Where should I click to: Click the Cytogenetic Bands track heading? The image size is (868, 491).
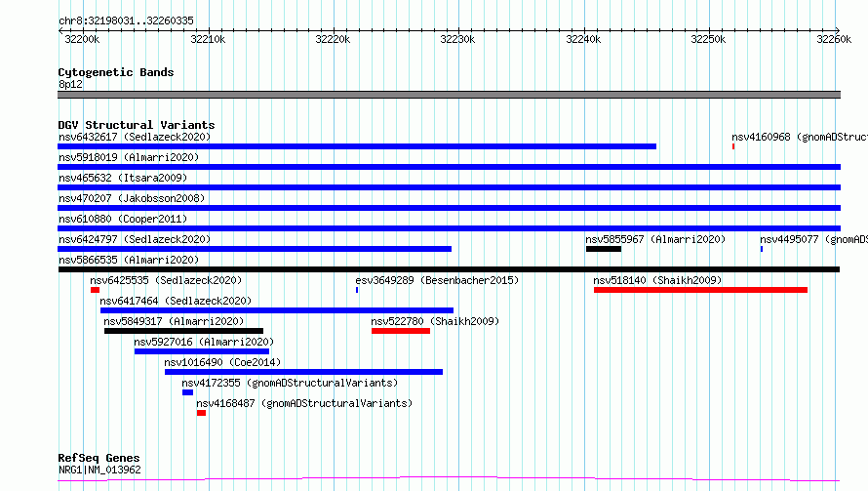point(116,72)
